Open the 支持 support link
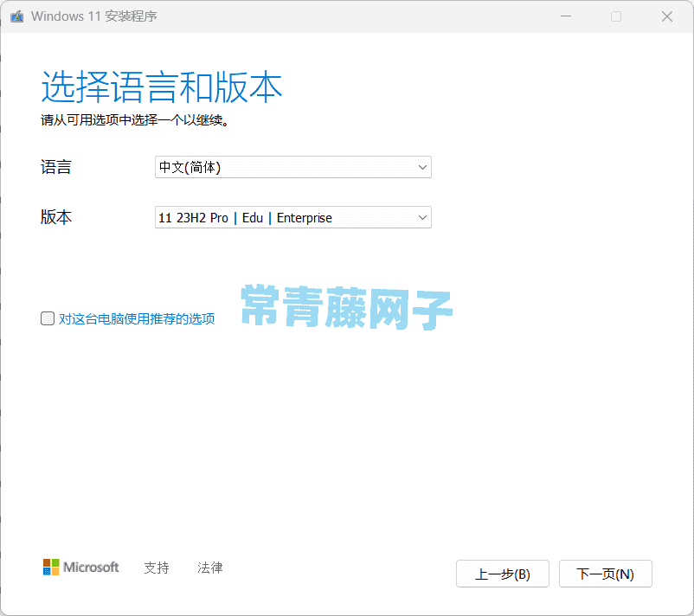The width and height of the screenshot is (694, 616). [157, 568]
